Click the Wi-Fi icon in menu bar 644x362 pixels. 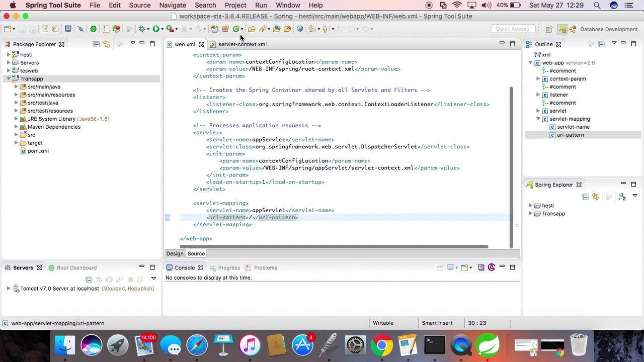point(457,5)
